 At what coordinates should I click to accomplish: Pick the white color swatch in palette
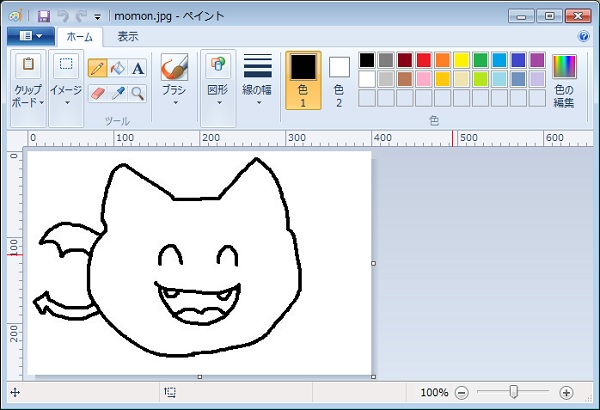(x=367, y=79)
